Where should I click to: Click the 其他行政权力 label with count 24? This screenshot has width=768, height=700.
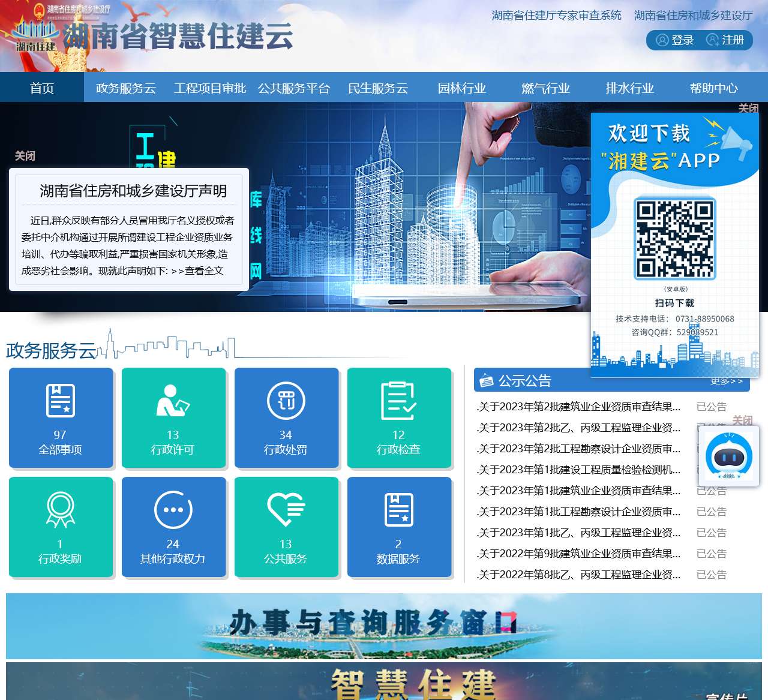pos(173,551)
